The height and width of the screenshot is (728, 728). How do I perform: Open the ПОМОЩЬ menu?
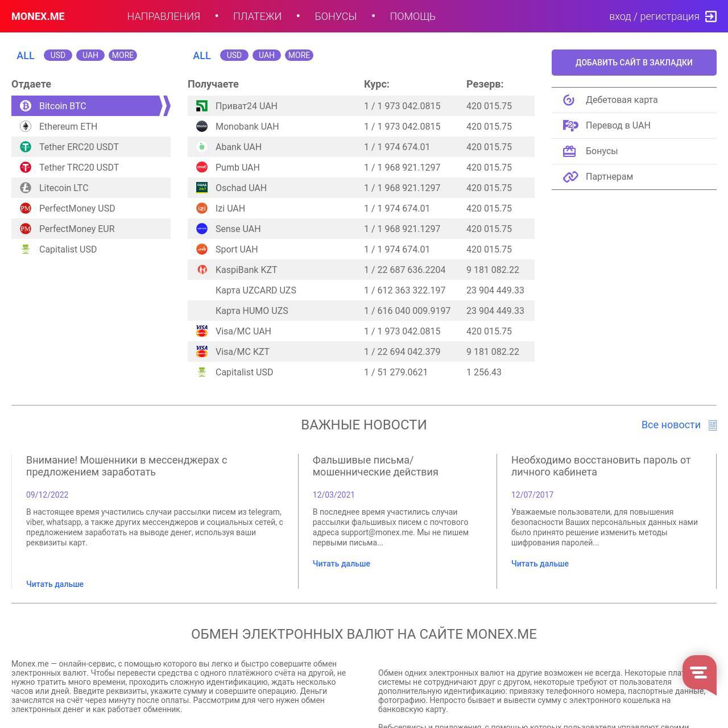[x=413, y=16]
